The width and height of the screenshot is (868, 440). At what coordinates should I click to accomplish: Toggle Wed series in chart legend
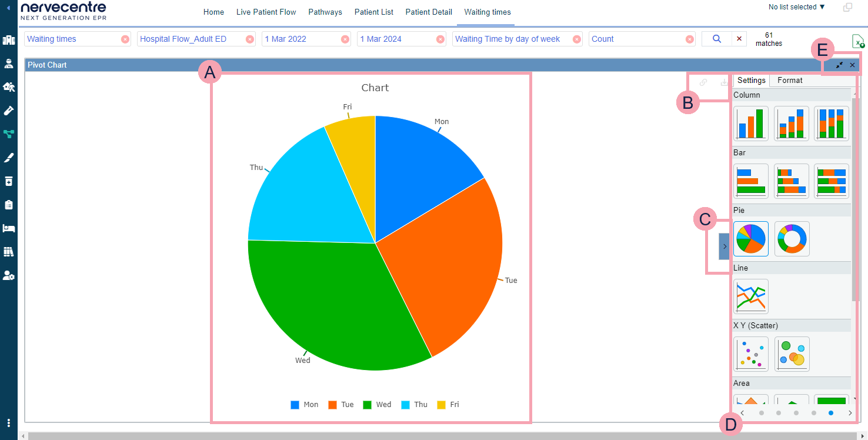[x=377, y=405]
